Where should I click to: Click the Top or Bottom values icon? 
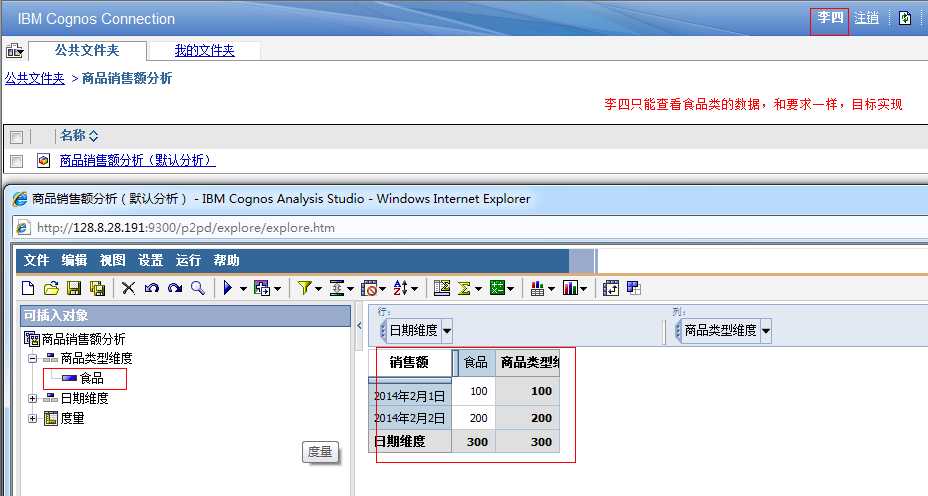tap(337, 288)
